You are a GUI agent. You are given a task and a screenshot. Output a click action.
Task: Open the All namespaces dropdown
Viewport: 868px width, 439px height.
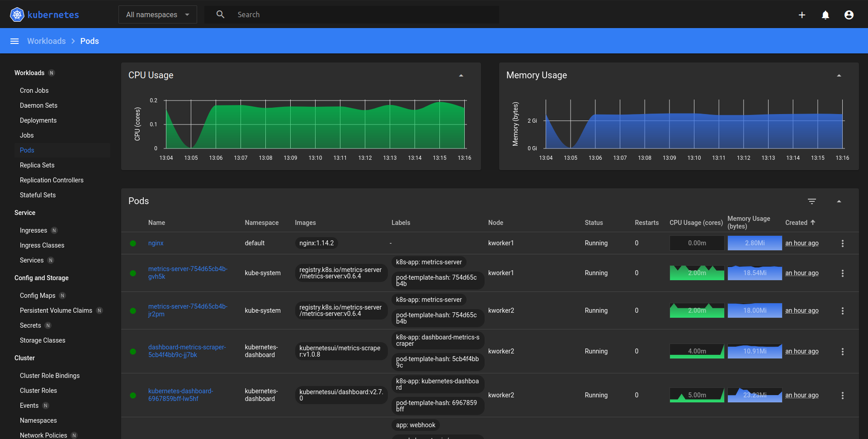[157, 14]
